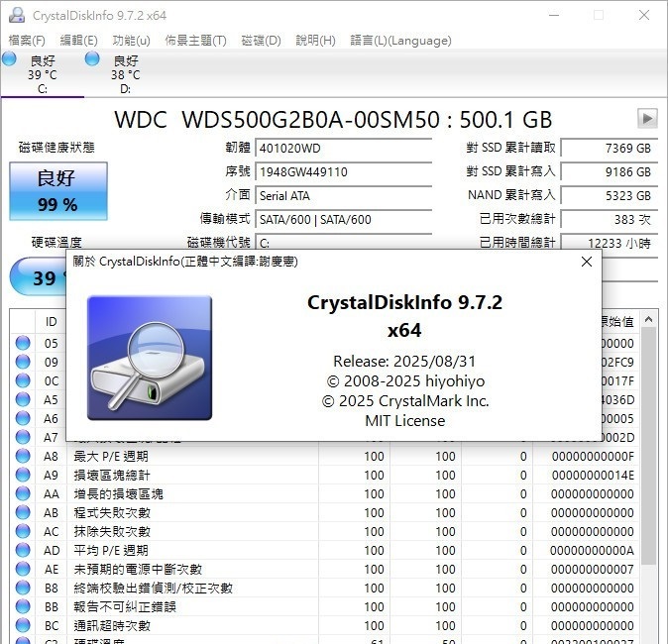This screenshot has height=644, width=668.
Task: Click the status icon for attribute A6
Action: point(23,418)
